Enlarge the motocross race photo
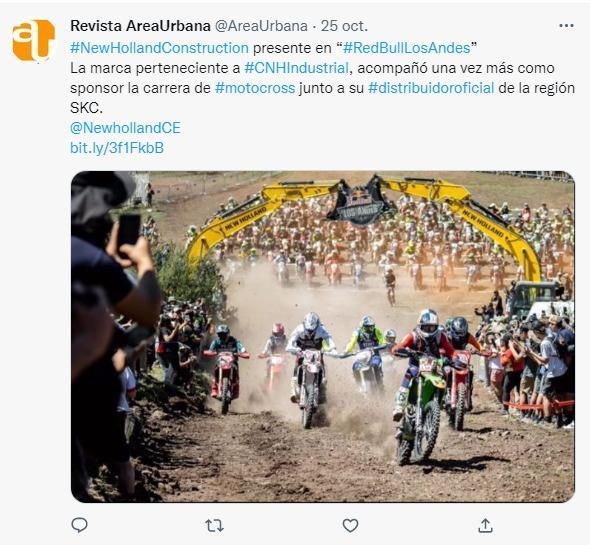Viewport: 590px width, 545px height. [322, 336]
